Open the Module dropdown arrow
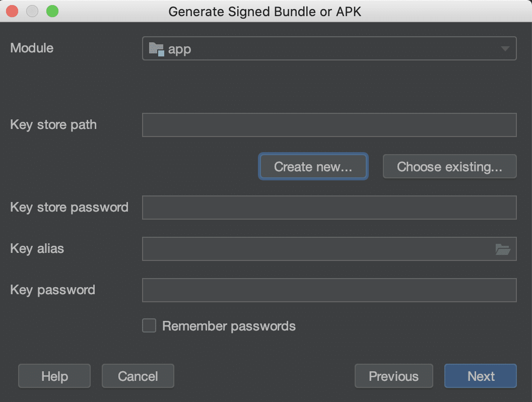 pyautogui.click(x=505, y=49)
